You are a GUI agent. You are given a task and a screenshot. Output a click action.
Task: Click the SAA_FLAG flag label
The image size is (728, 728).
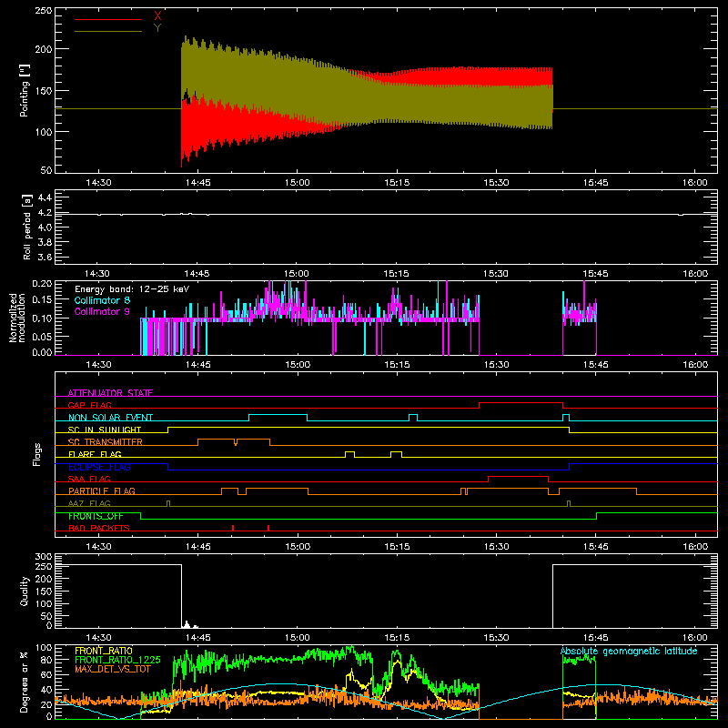coord(89,479)
